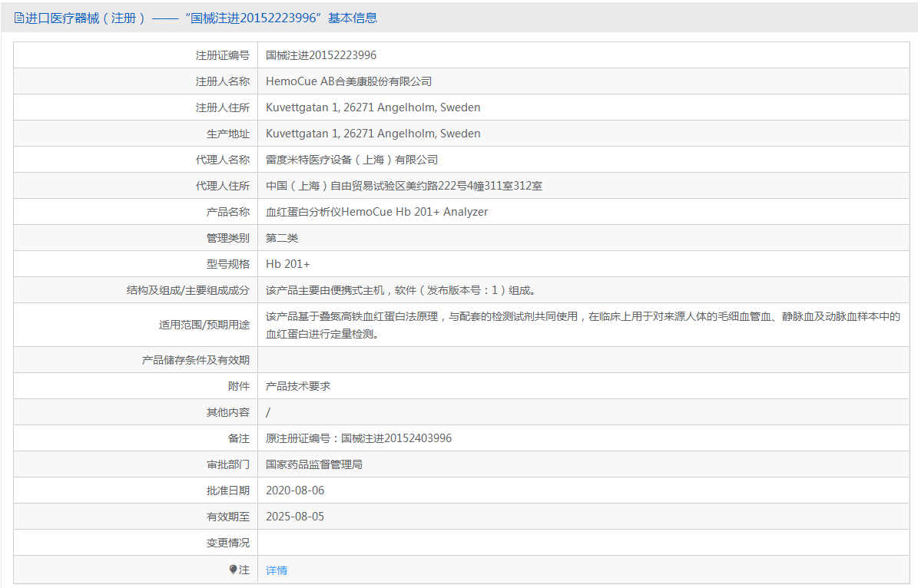Click the 适用范围/预期用途 intended use description
This screenshot has height=588, width=918.
(582, 325)
